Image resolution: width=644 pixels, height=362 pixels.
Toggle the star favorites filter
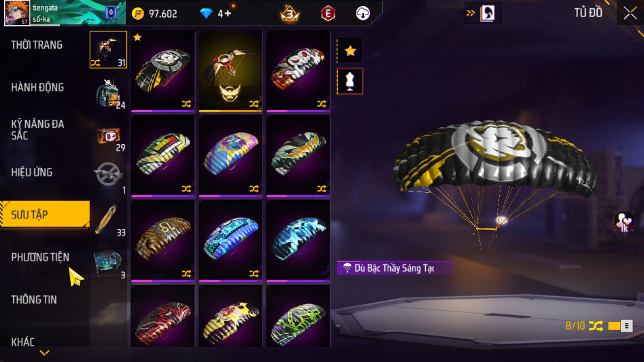(x=350, y=51)
